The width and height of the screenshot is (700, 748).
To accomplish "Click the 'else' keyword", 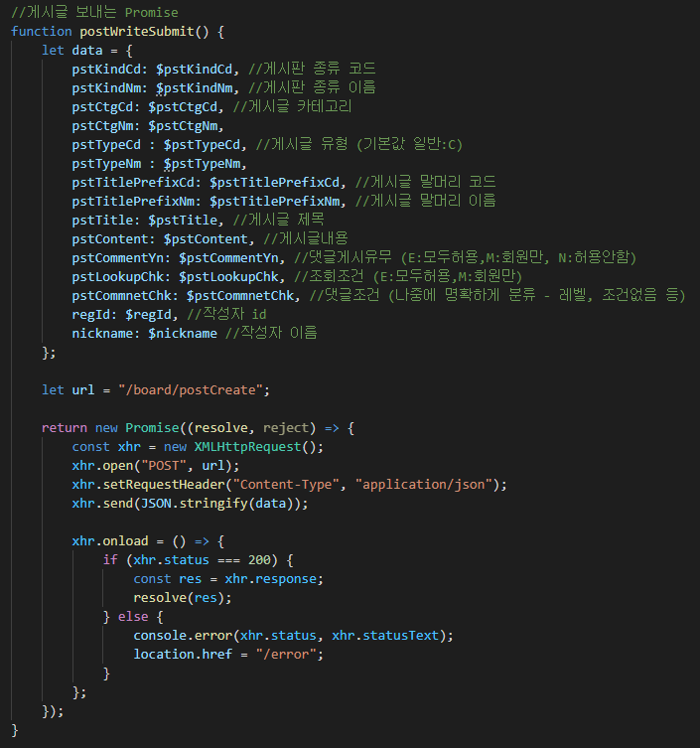I will click(133, 617).
